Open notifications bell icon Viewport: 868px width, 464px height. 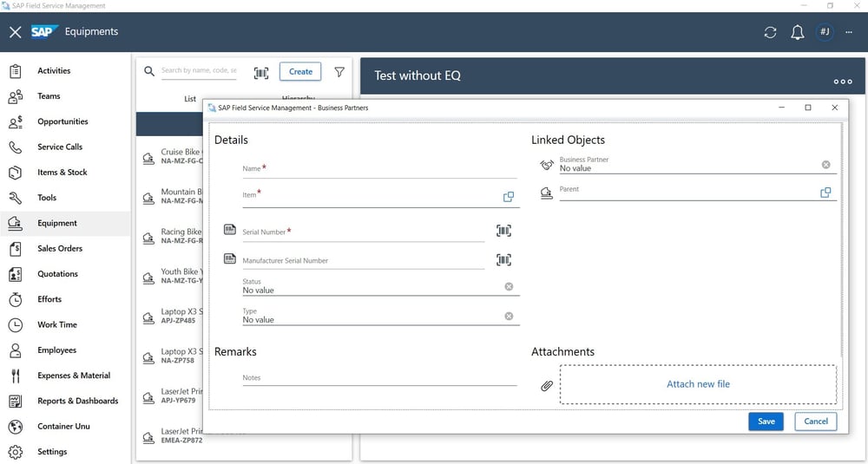point(797,32)
